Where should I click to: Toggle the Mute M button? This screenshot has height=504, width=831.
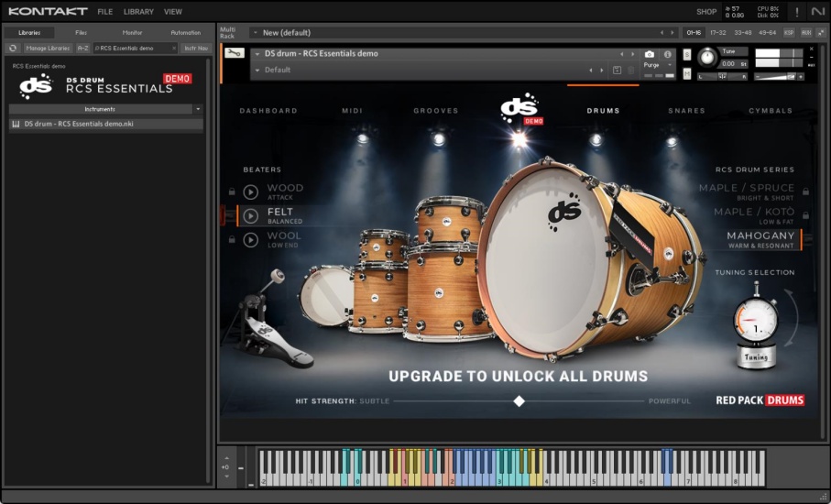pos(687,73)
